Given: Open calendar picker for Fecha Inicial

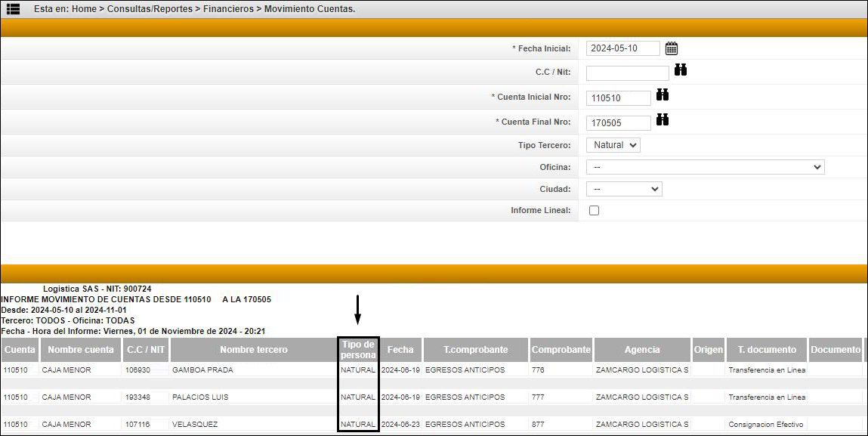Looking at the screenshot, I should (x=672, y=48).
